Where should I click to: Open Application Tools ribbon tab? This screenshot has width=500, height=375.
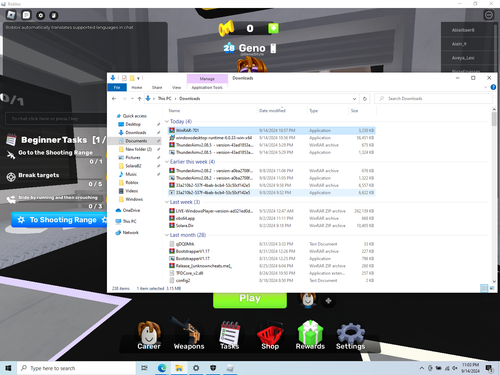click(207, 87)
